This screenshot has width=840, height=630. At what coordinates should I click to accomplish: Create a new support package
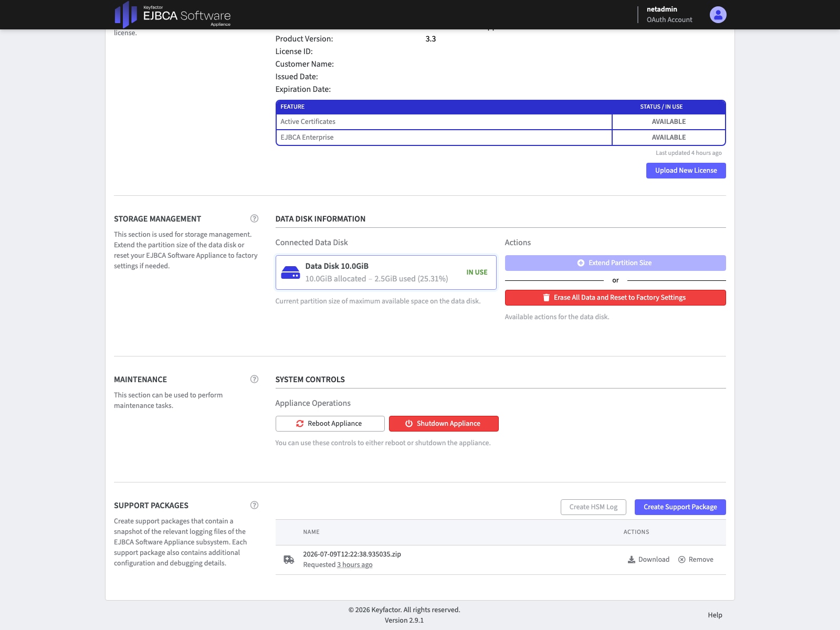coord(680,507)
